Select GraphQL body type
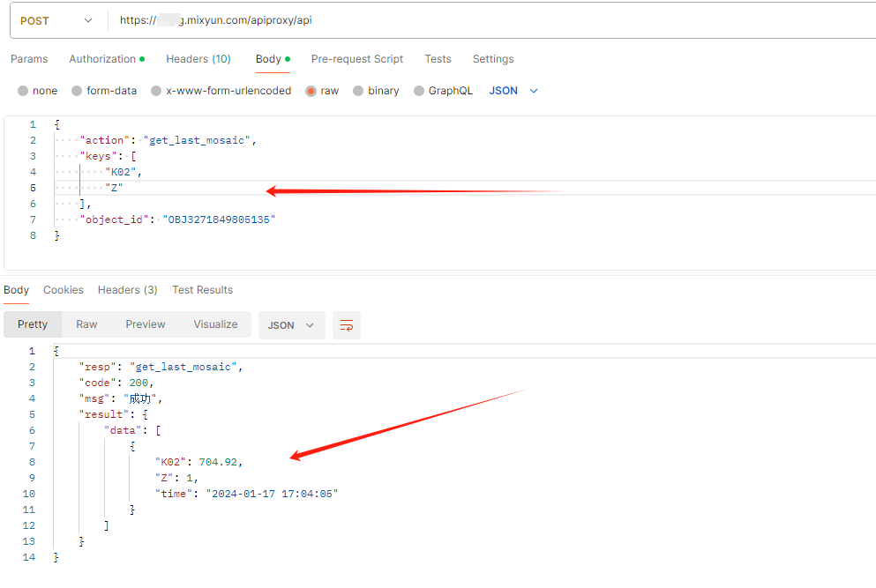Viewport: 876px width, 588px height. [x=419, y=91]
